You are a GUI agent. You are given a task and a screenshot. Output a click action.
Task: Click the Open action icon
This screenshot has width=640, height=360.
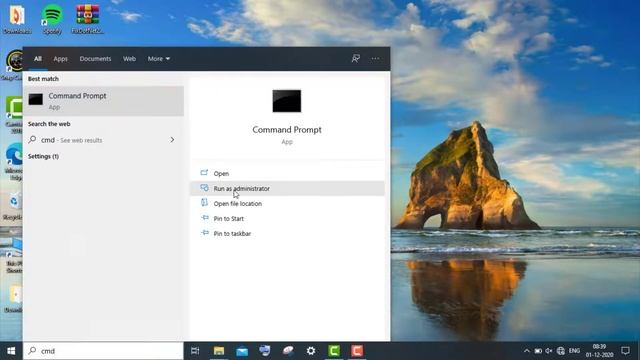(x=204, y=173)
